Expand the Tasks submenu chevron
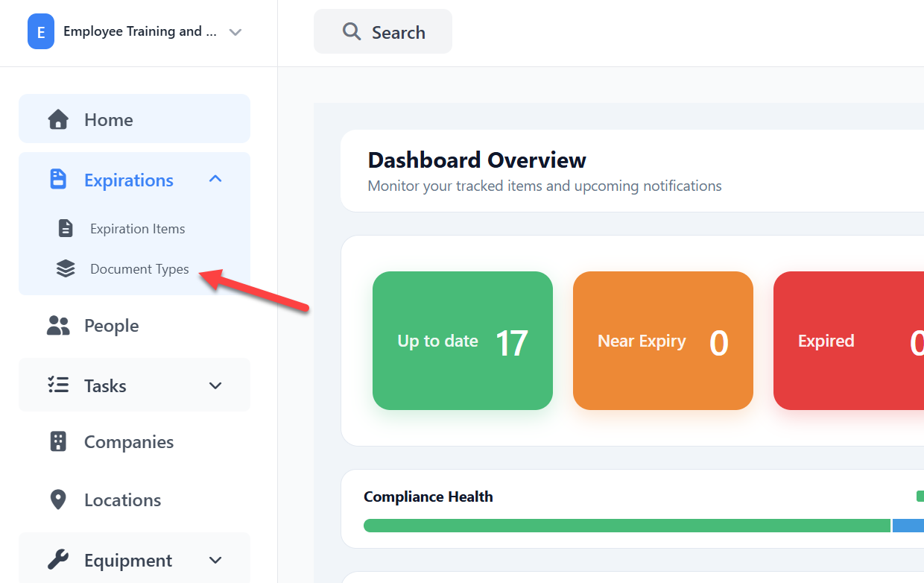The width and height of the screenshot is (924, 583). 216,385
